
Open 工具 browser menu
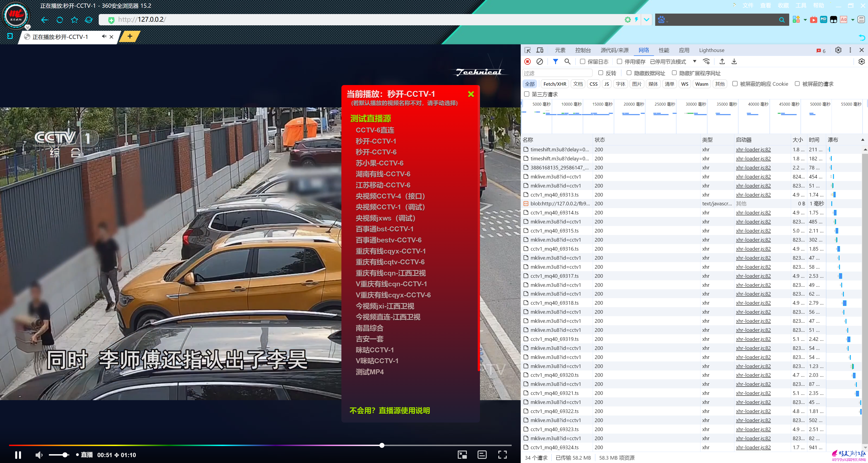(x=801, y=5)
